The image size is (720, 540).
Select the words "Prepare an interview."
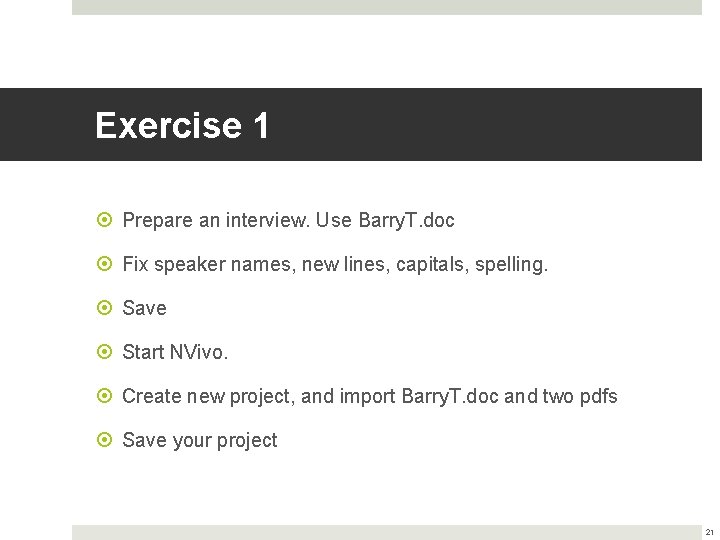(x=216, y=220)
